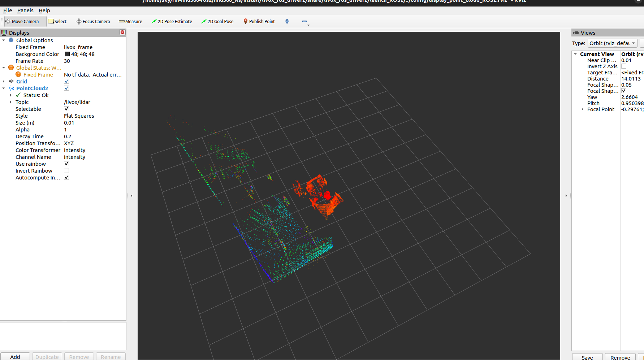This screenshot has width=644, height=360.
Task: Pick the Measure tool
Action: click(x=130, y=22)
